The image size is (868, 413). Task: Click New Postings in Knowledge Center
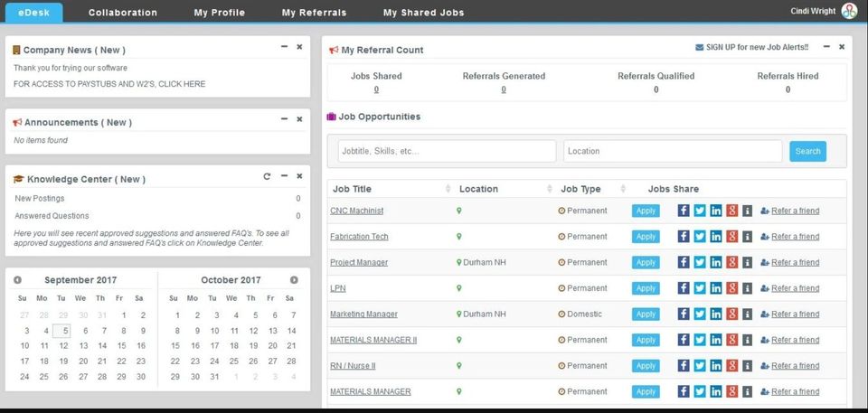click(x=39, y=198)
